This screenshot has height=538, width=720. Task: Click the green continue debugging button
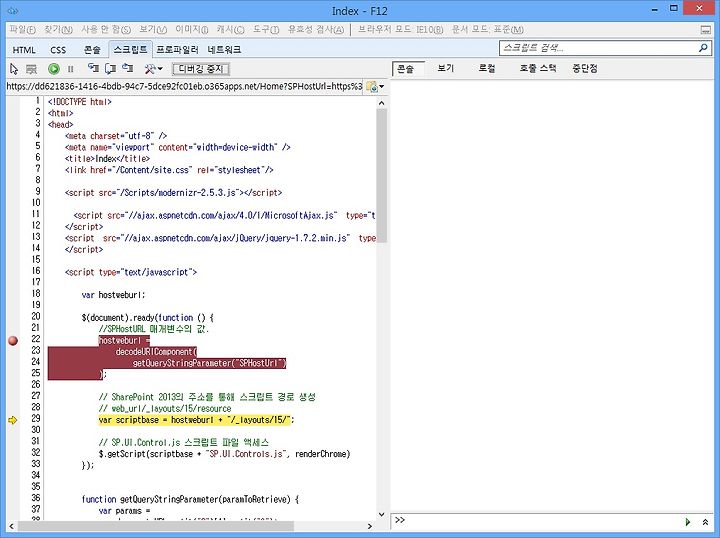[x=54, y=69]
